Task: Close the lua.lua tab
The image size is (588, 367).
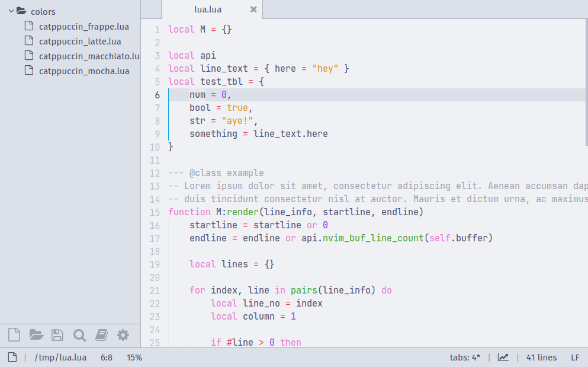Action: (x=253, y=9)
